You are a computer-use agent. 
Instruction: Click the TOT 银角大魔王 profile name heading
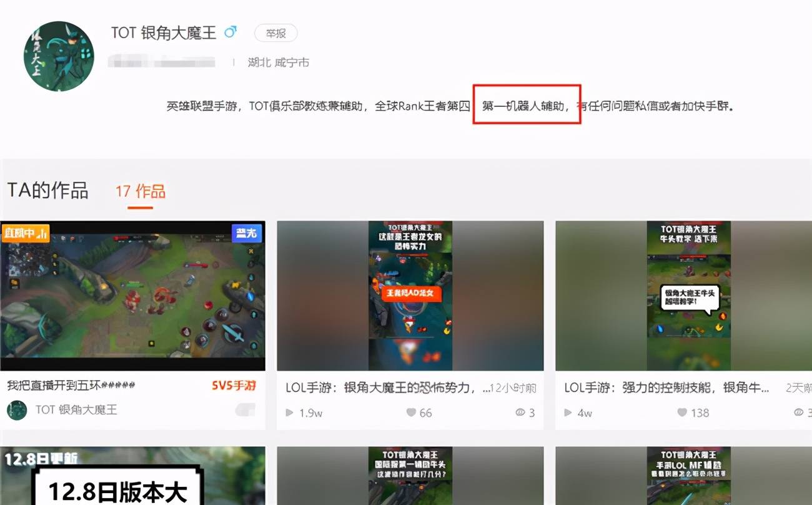164,32
